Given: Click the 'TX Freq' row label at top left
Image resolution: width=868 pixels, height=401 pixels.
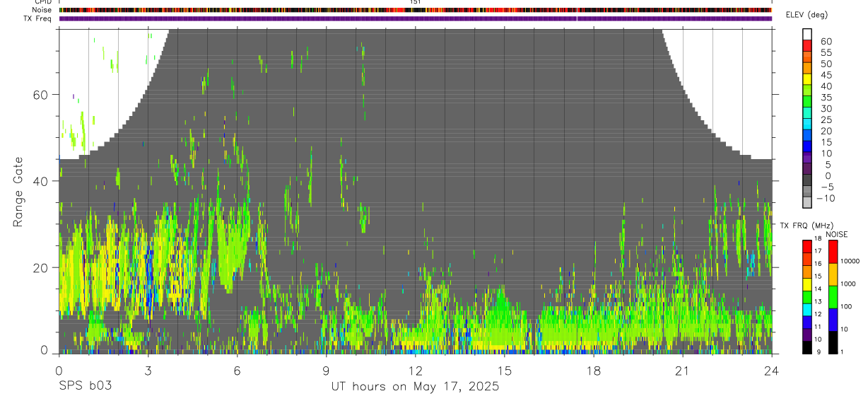Looking at the screenshot, I should (x=38, y=18).
